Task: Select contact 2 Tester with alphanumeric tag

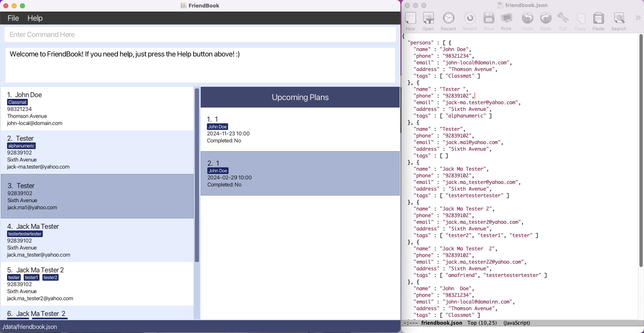Action: [97, 152]
